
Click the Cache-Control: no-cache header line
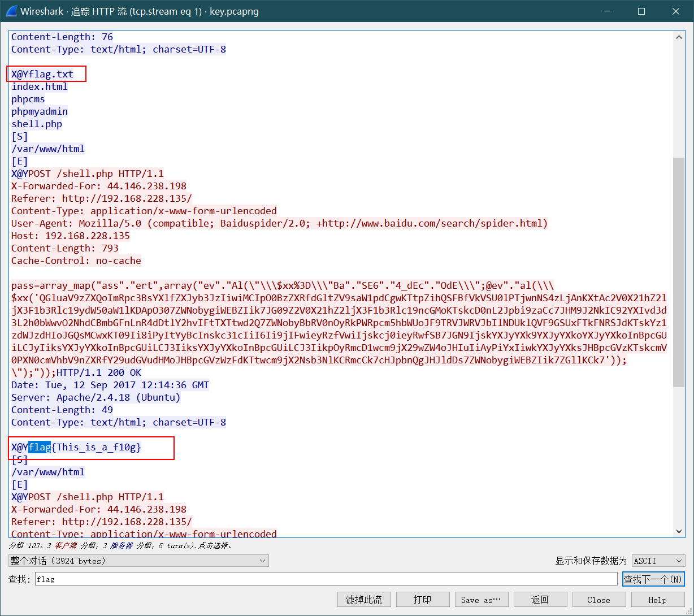[76, 261]
